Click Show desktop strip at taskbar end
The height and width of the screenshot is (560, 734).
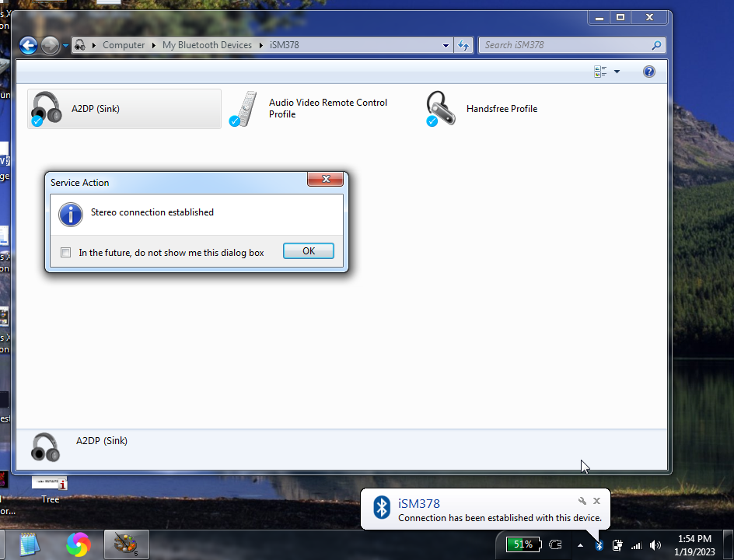click(729, 545)
